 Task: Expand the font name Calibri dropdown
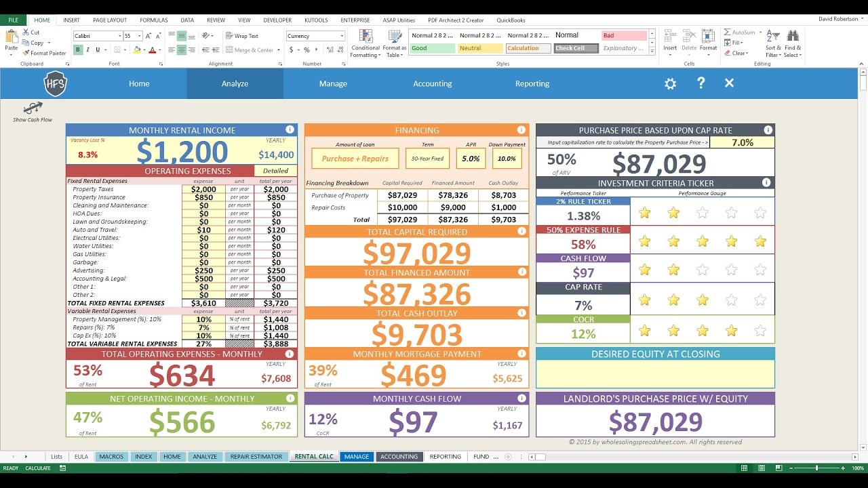(120, 36)
